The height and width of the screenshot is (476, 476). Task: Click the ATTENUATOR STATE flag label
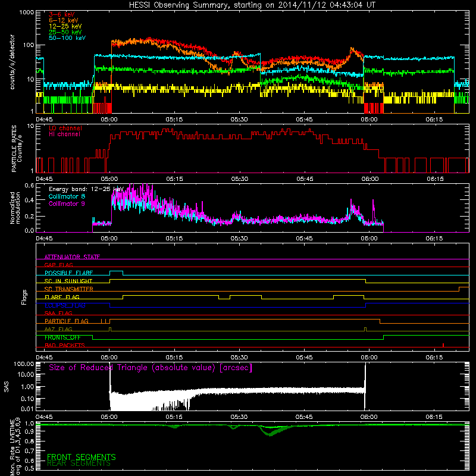(72, 257)
